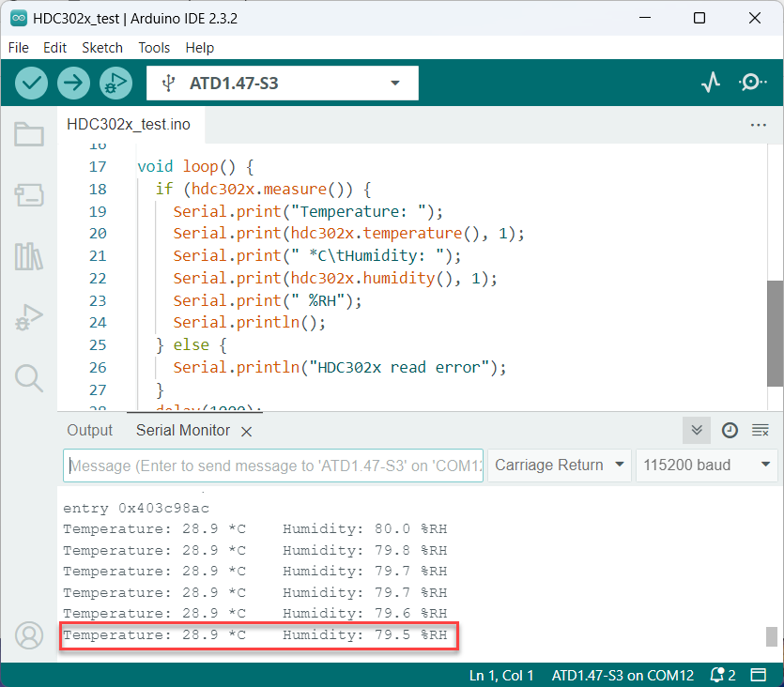Open the Search magnifier in sidebar
Image resolution: width=784 pixels, height=687 pixels.
(29, 378)
